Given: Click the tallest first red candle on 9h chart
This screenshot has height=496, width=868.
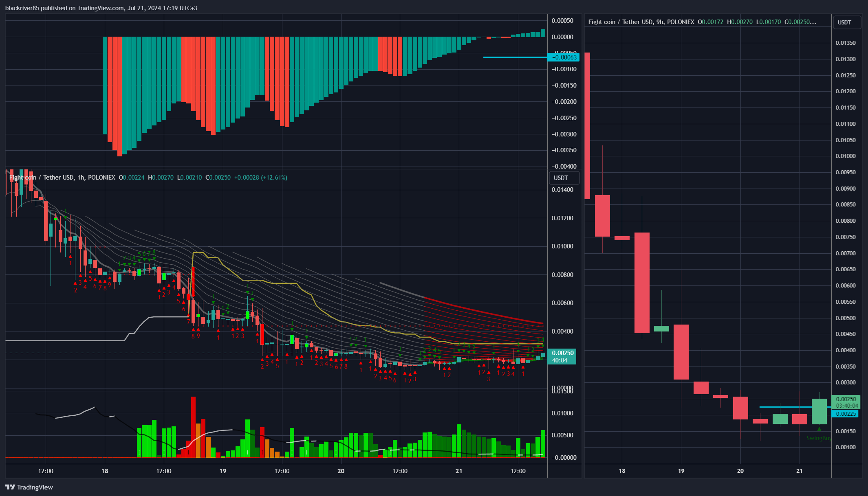Looking at the screenshot, I should 587,125.
